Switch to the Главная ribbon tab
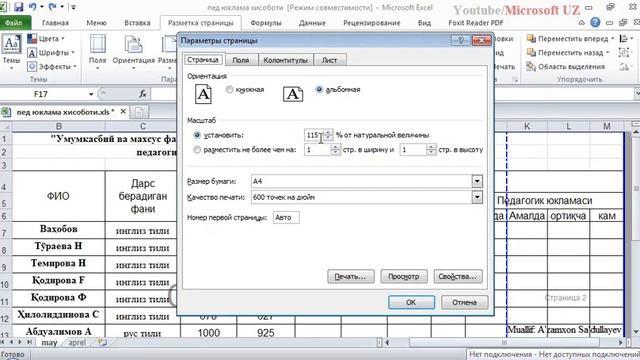The image size is (640, 360). pyautogui.click(x=55, y=23)
